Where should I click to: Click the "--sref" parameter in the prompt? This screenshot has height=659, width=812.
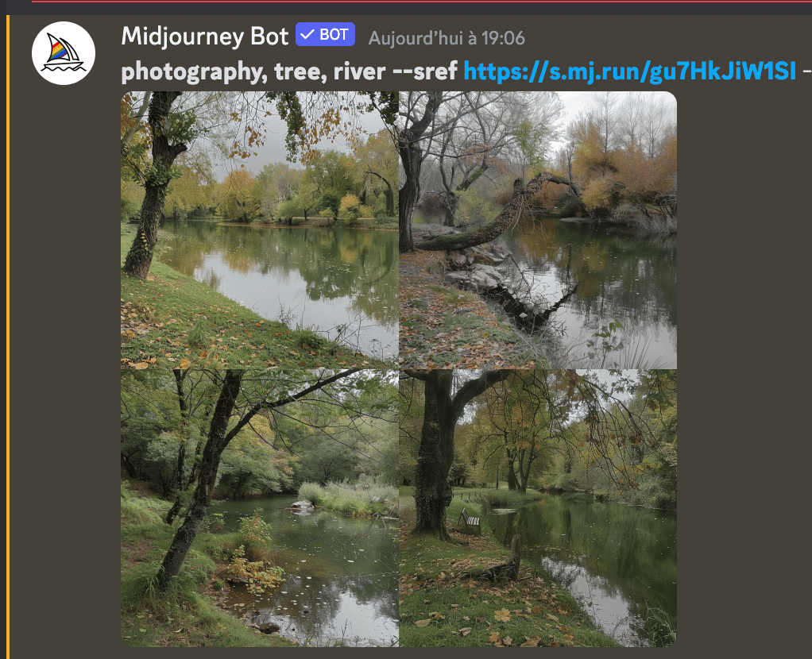(x=425, y=71)
